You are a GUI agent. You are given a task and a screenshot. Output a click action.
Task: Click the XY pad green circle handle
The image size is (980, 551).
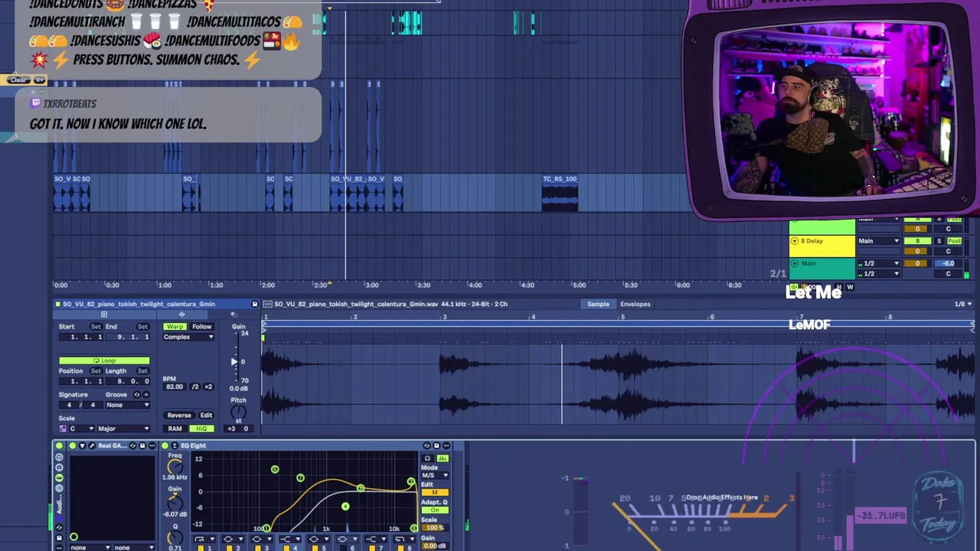(x=73, y=537)
